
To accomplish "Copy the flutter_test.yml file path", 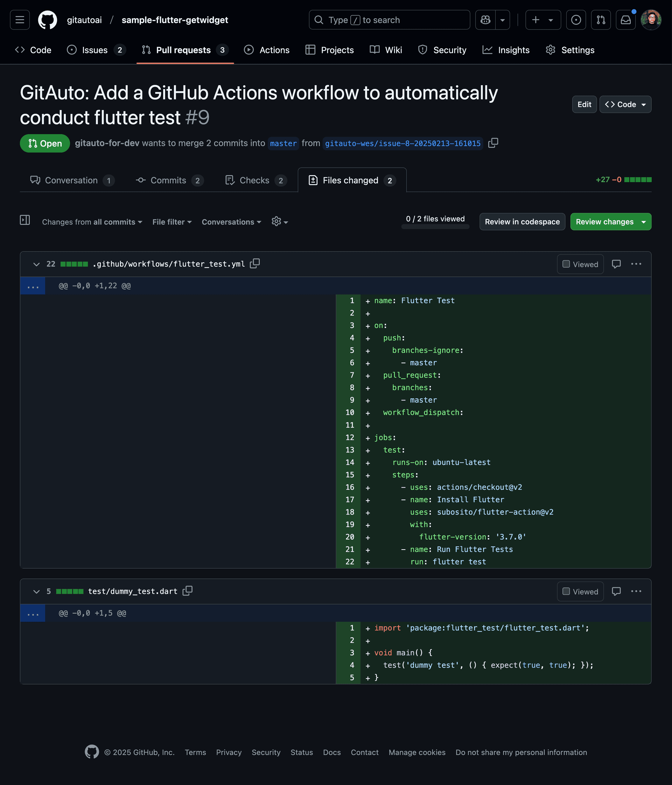I will (x=254, y=264).
